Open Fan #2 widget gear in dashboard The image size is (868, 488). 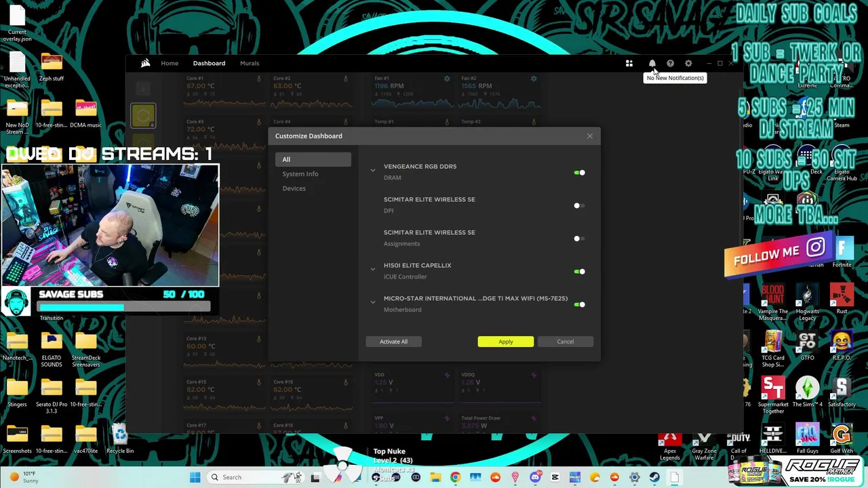pyautogui.click(x=534, y=79)
